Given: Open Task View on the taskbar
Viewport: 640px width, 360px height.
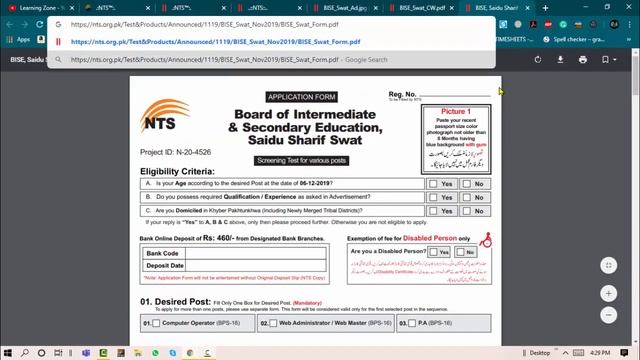Looking at the screenshot, I should tap(58, 353).
